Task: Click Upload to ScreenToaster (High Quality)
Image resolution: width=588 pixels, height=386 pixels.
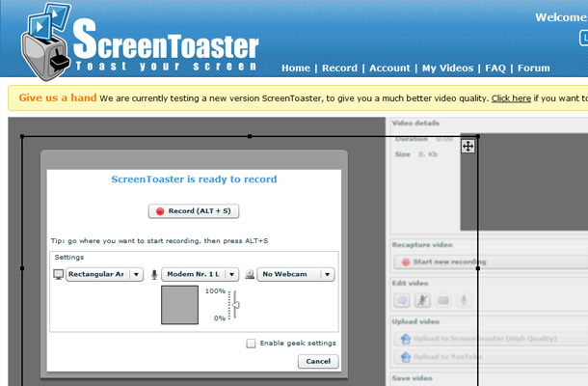Action: pos(491,339)
